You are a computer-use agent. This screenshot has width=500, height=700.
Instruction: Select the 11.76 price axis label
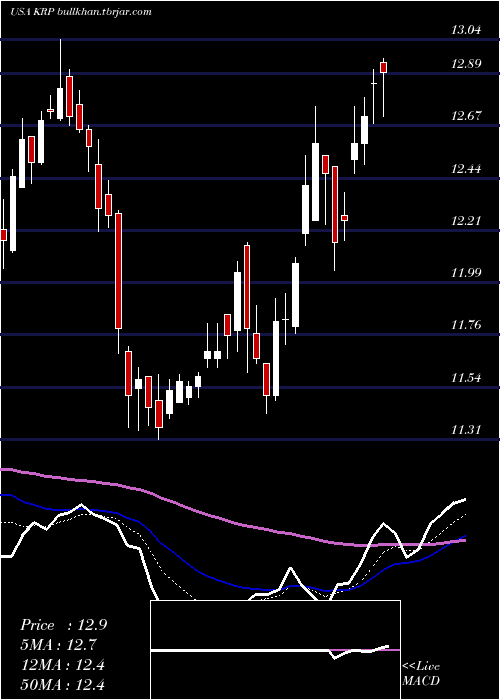coord(466,325)
